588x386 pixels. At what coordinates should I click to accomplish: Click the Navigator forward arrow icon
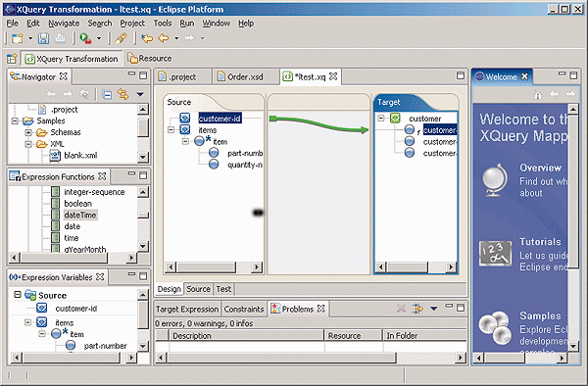[67, 94]
